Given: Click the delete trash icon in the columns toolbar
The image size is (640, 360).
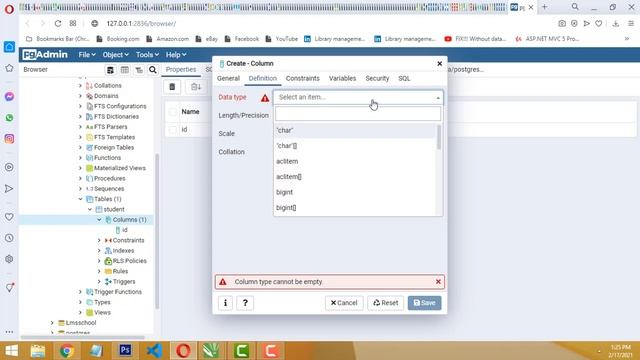Looking at the screenshot, I should [x=172, y=87].
